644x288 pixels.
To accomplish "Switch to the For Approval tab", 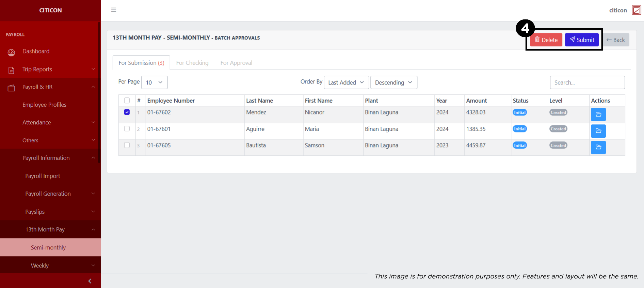I will [x=236, y=63].
